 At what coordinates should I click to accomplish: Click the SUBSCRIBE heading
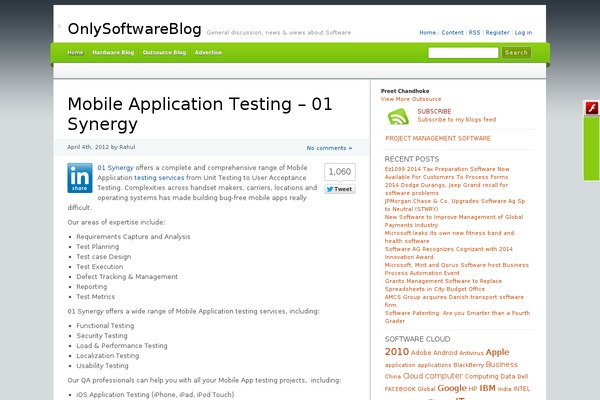tap(434, 111)
